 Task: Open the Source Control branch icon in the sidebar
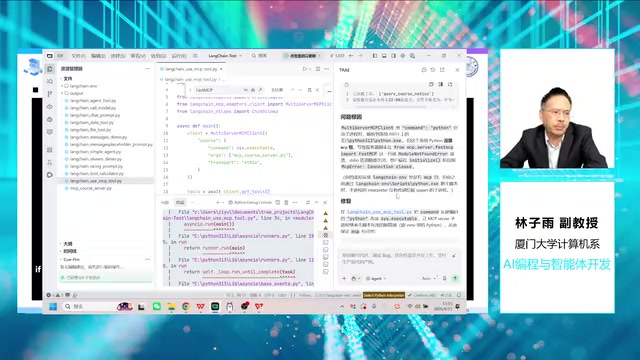(x=50, y=94)
